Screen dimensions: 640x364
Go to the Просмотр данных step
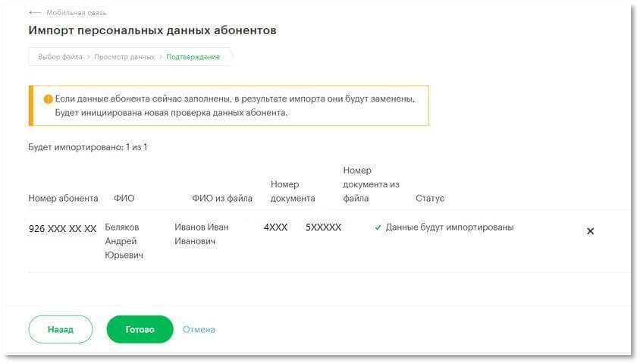point(124,57)
